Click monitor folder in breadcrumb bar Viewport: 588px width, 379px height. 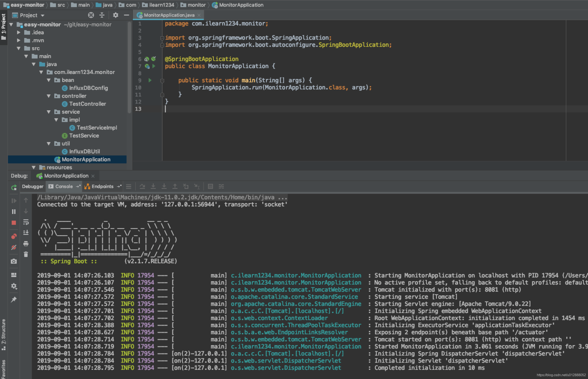pos(193,5)
